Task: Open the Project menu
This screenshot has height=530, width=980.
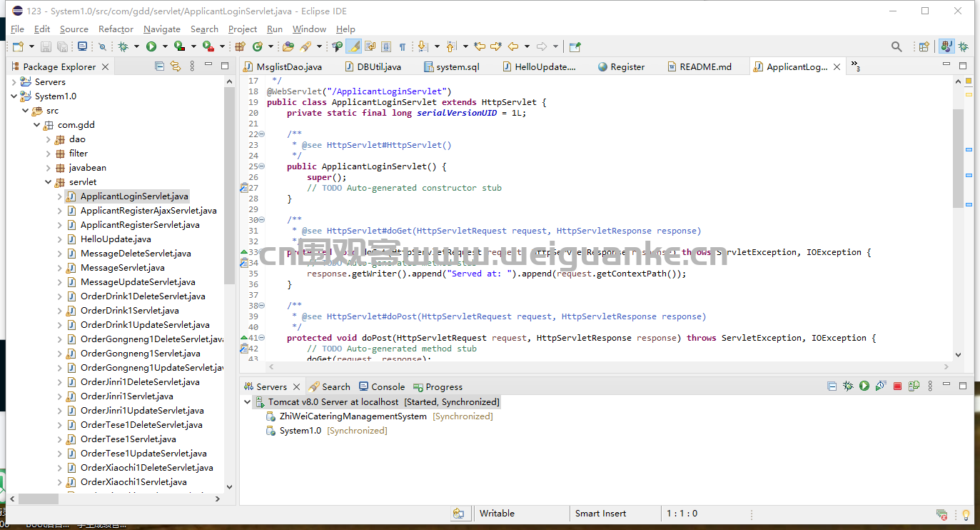Action: [x=243, y=29]
